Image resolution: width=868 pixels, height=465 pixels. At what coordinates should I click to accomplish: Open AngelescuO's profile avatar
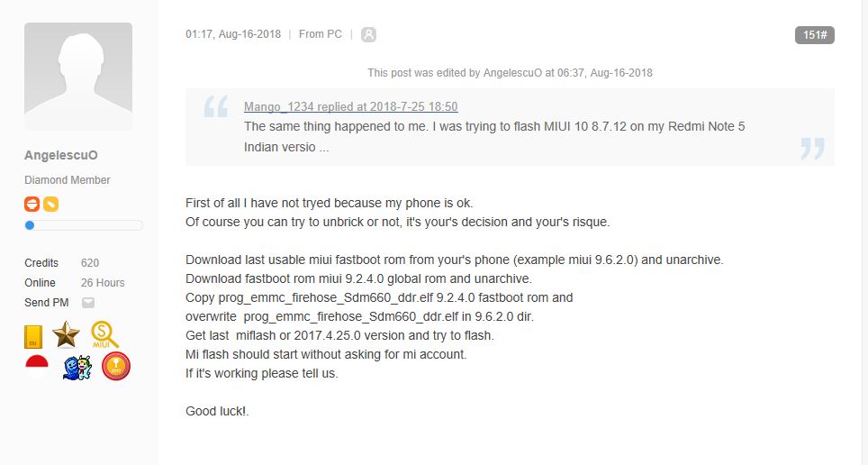(x=78, y=77)
